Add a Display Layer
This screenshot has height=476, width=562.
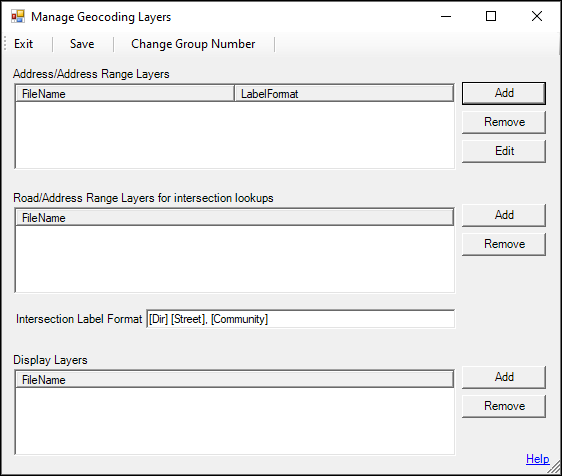pos(504,377)
